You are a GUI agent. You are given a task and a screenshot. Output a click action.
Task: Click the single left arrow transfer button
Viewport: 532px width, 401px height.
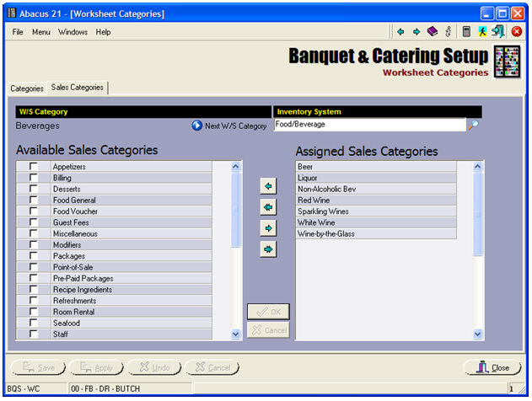(268, 186)
